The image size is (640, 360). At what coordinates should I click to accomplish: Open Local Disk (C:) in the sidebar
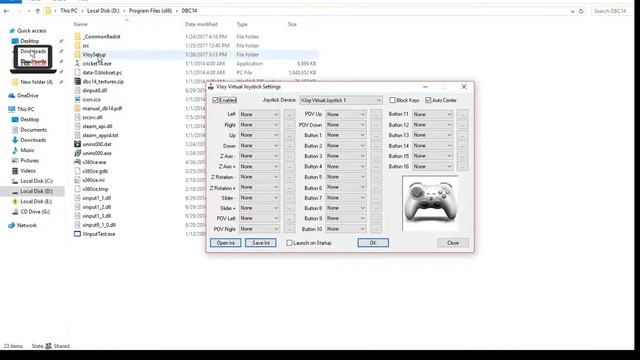pyautogui.click(x=36, y=181)
